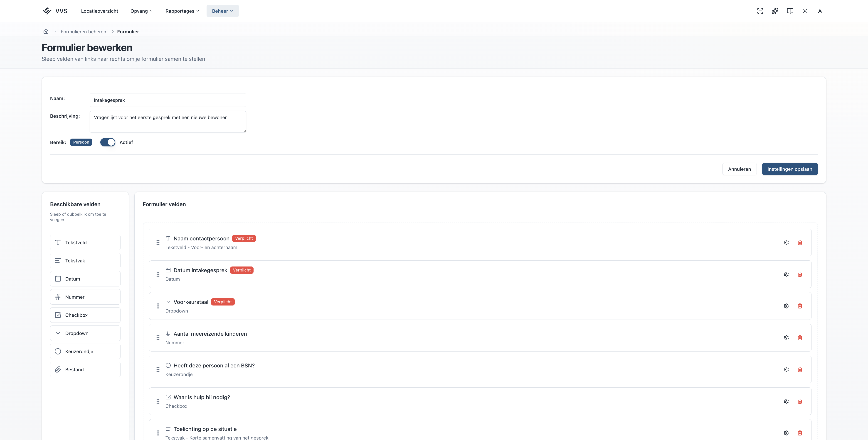Delete the Datum intakegesprek field
The width and height of the screenshot is (868, 440).
tap(800, 274)
